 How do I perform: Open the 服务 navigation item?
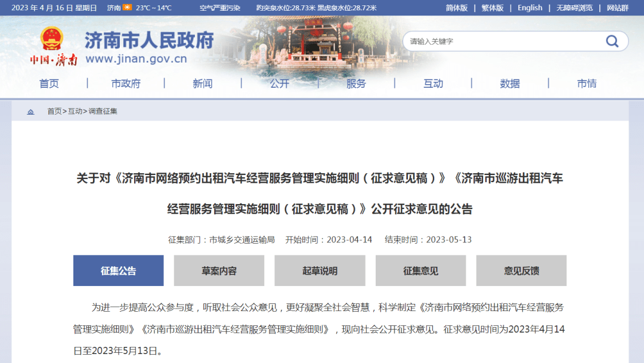pyautogui.click(x=357, y=84)
